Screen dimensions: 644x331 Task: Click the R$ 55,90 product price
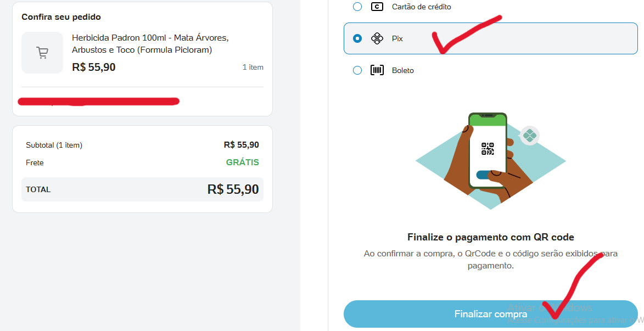pyautogui.click(x=94, y=68)
